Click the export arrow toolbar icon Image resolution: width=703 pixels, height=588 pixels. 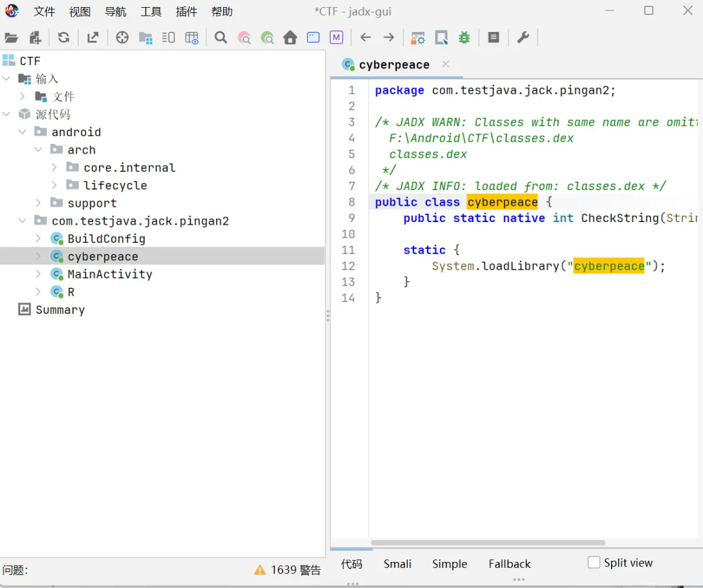[93, 38]
